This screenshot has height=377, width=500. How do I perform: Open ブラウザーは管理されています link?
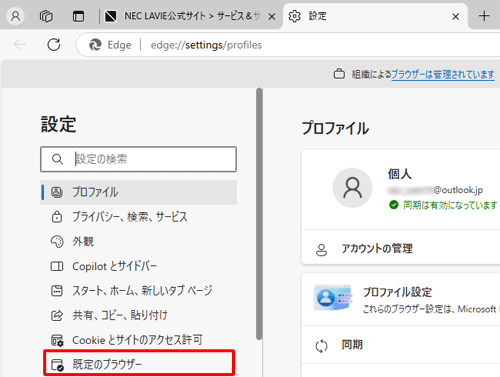coord(443,74)
